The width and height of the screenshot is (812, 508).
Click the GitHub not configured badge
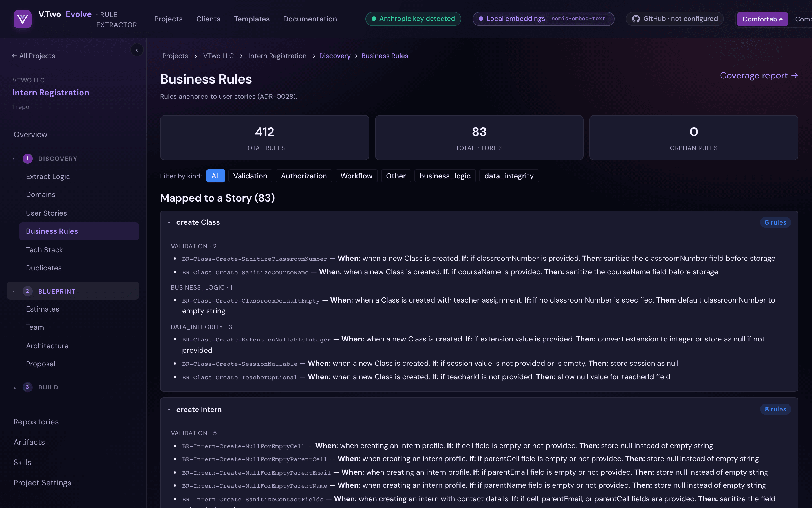675,19
